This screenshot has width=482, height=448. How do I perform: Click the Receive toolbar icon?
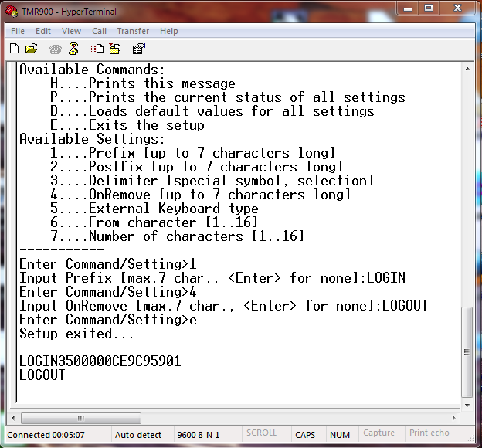pyautogui.click(x=115, y=49)
